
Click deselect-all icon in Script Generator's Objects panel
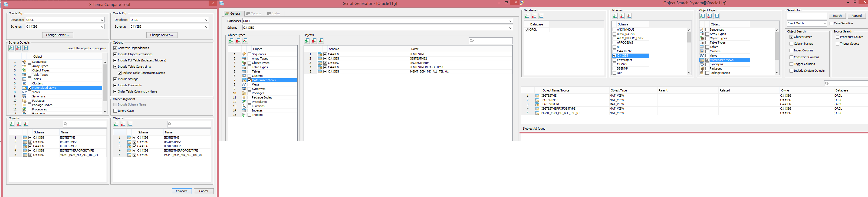pos(314,41)
